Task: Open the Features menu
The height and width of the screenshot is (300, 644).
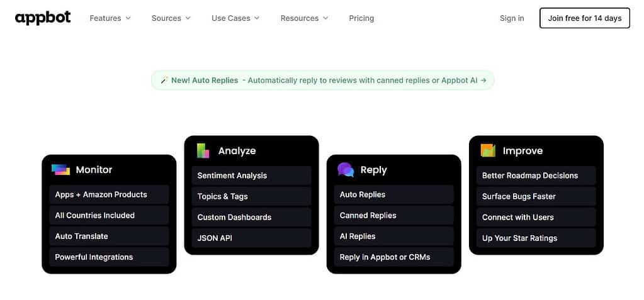Action: point(110,18)
